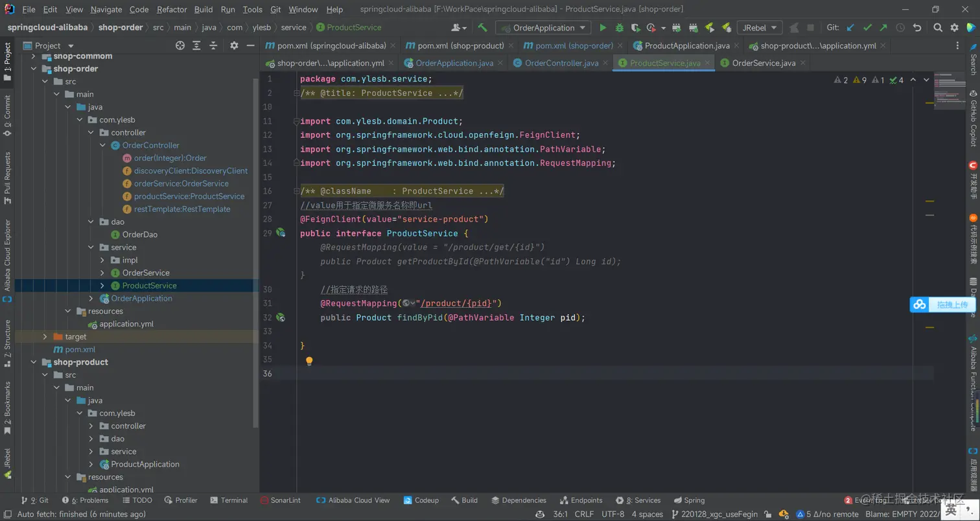The image size is (980, 521).
Task: Click the Build Project hammer icon
Action: (482, 28)
